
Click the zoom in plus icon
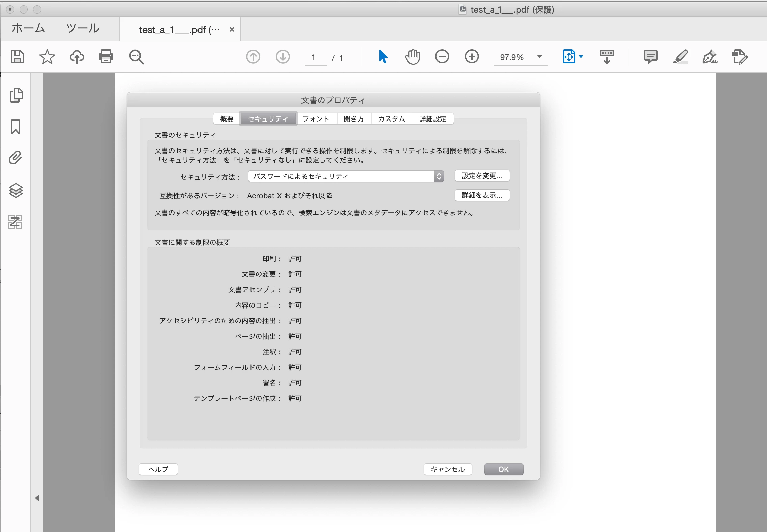pos(472,57)
